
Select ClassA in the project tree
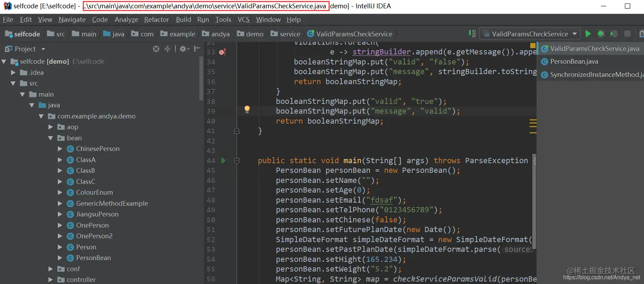coord(86,160)
